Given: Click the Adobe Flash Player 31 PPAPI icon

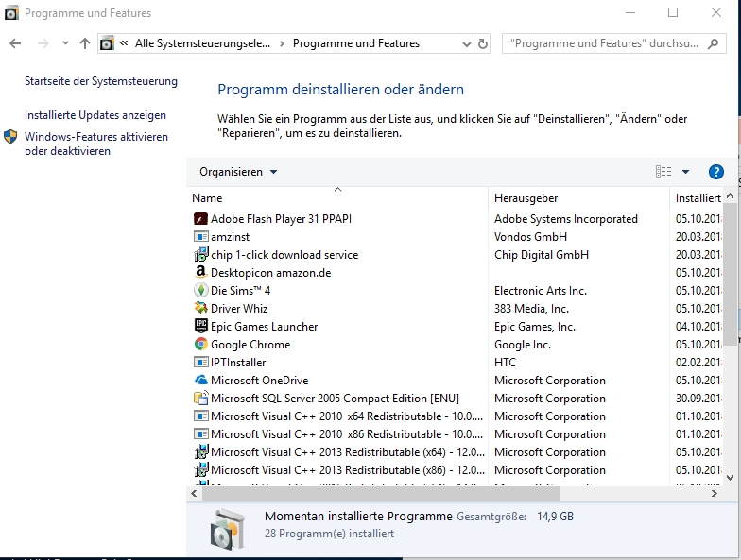Looking at the screenshot, I should coord(200,219).
